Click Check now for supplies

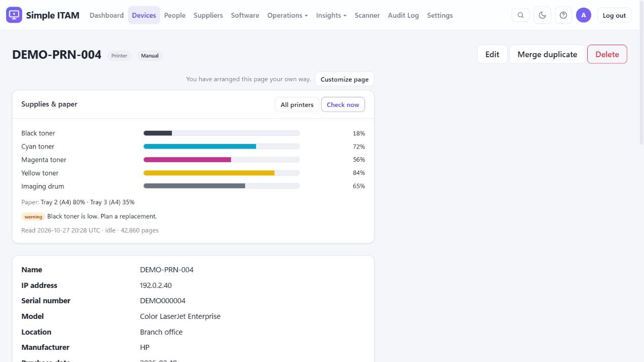pyautogui.click(x=343, y=104)
